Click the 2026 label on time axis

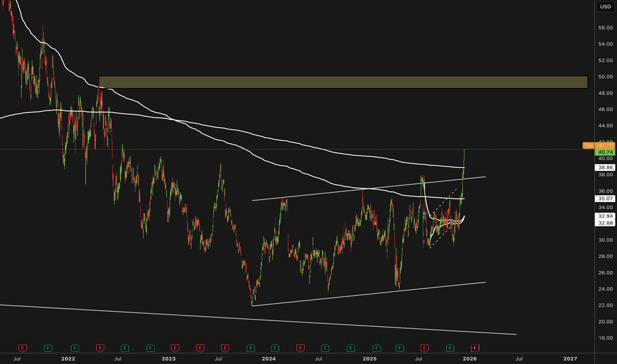[470, 359]
